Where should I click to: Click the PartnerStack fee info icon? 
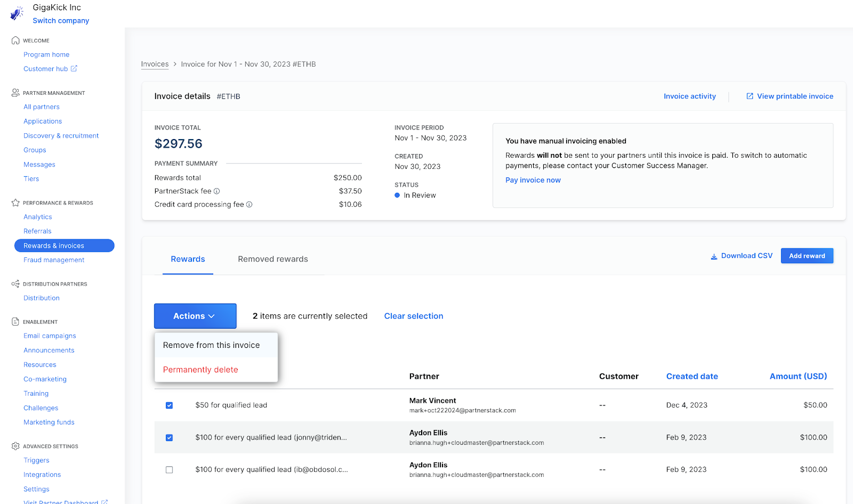pos(217,191)
